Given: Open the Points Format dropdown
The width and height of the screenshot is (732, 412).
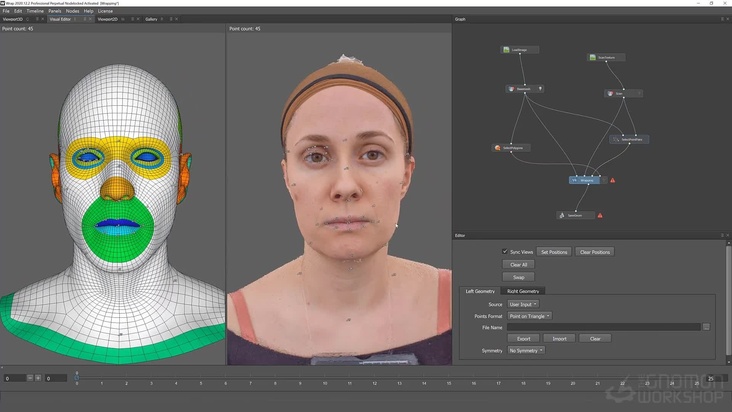Looking at the screenshot, I should pos(529,316).
